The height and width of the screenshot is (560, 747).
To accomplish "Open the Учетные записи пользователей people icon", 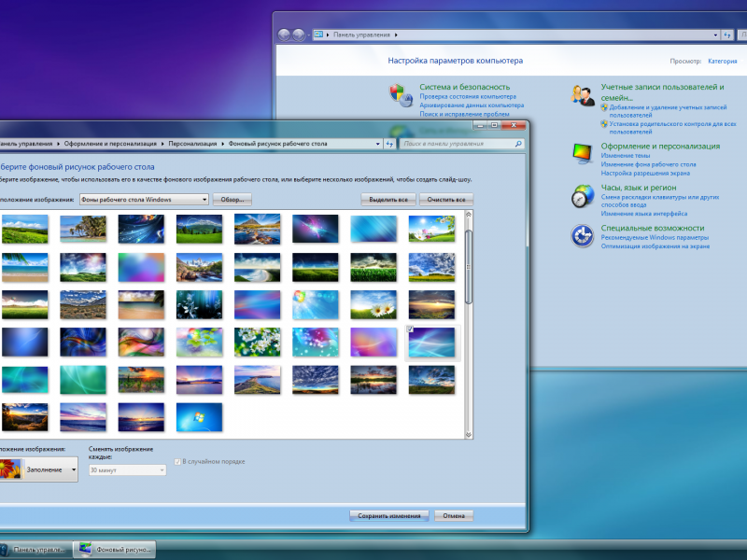I will click(583, 95).
